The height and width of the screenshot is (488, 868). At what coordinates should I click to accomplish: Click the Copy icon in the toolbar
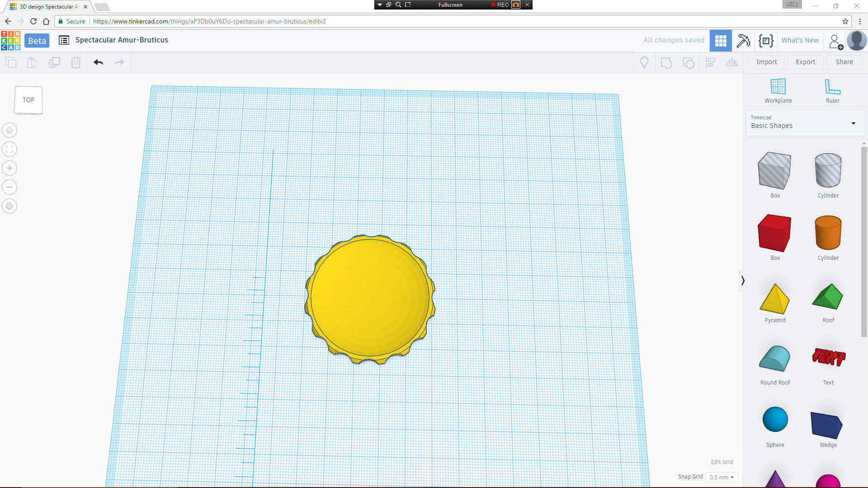click(x=11, y=62)
